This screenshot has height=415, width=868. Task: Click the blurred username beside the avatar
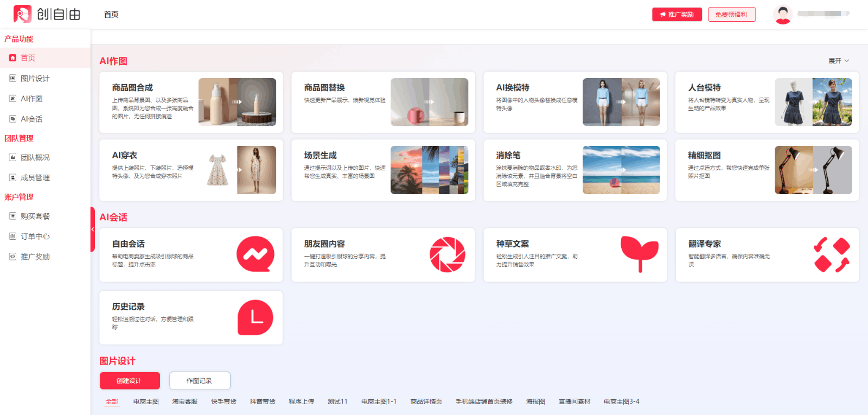[822, 14]
